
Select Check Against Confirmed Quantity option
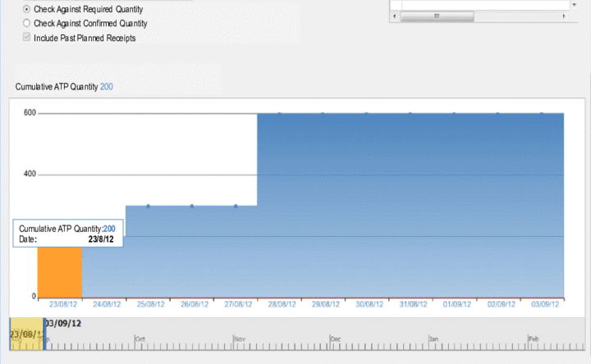(26, 24)
